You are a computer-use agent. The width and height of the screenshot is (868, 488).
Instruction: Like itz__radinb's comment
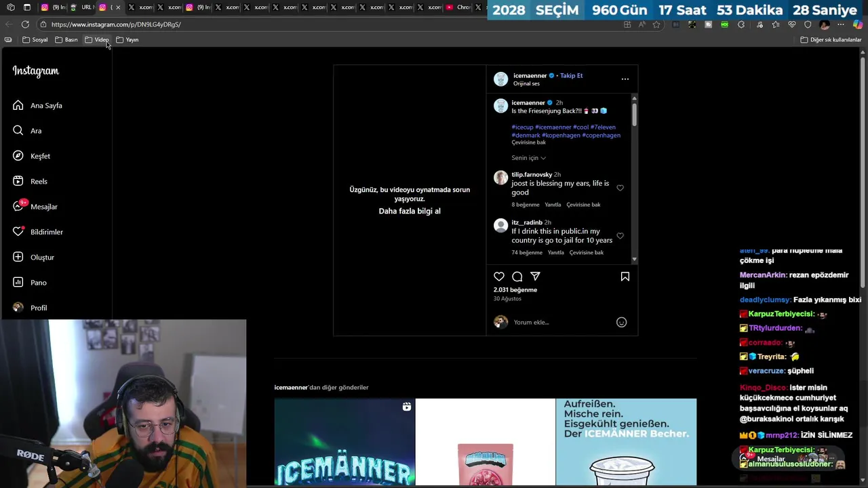coord(620,236)
